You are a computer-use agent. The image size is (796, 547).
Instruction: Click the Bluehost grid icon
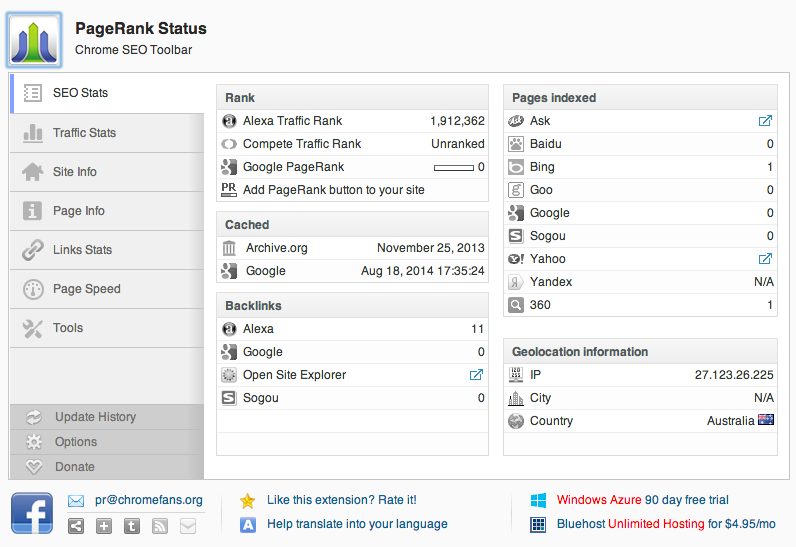538,525
